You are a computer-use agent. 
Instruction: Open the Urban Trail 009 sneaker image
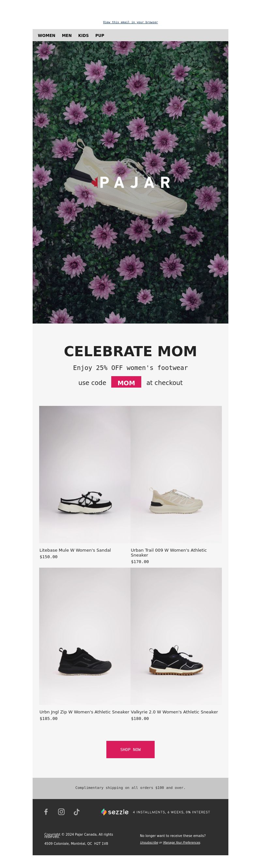(x=176, y=474)
